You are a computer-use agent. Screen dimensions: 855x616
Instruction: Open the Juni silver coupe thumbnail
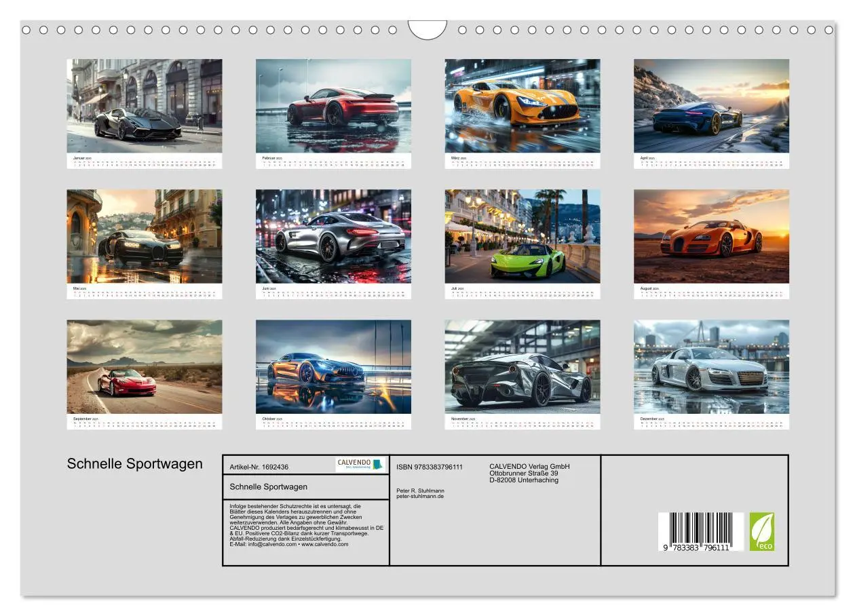tap(333, 236)
